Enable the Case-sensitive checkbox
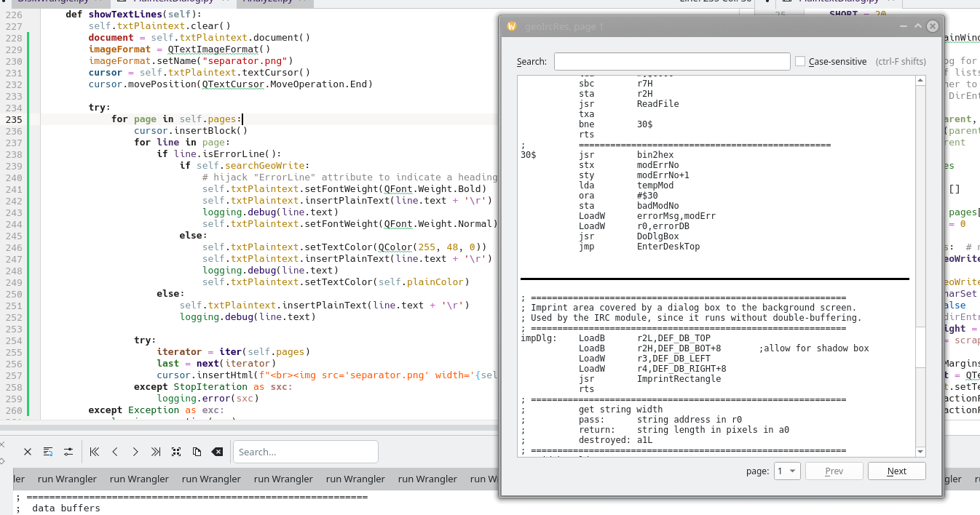Screen dimensions: 980x515 pos(800,62)
